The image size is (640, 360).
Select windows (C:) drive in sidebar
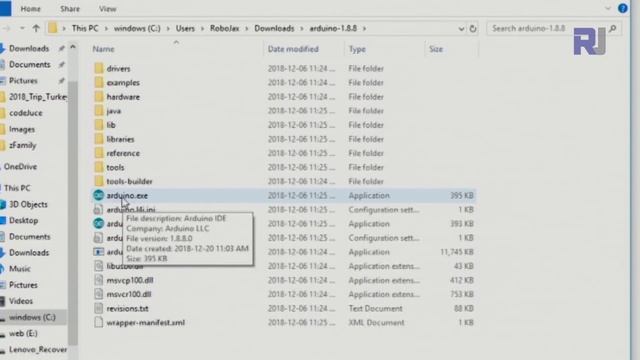click(x=32, y=317)
